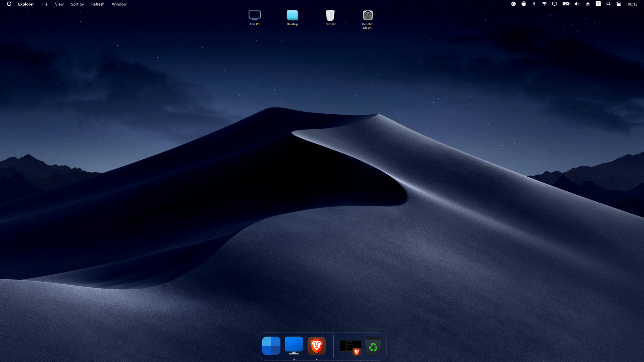Expand the Sort by menu
This screenshot has width=644, height=362.
[x=77, y=4]
